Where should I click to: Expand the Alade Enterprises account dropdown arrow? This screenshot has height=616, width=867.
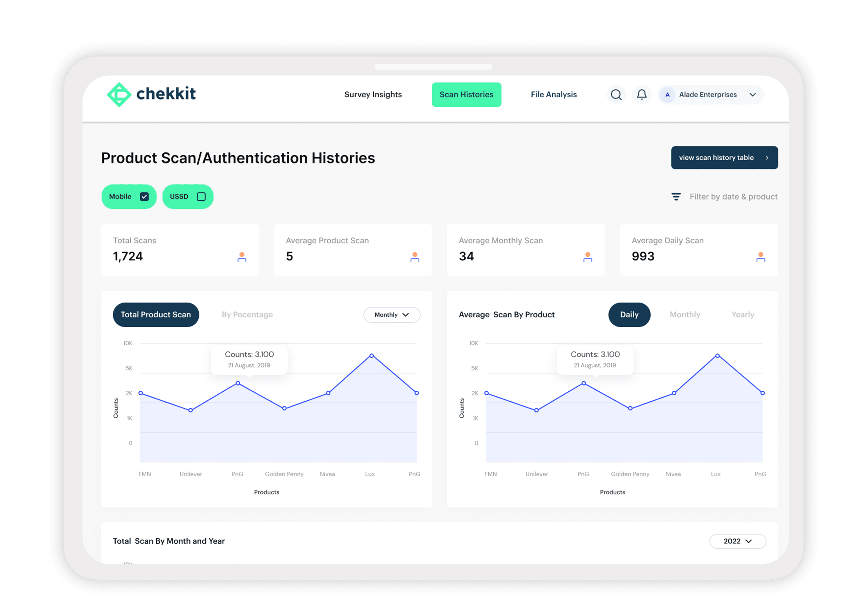click(x=752, y=94)
